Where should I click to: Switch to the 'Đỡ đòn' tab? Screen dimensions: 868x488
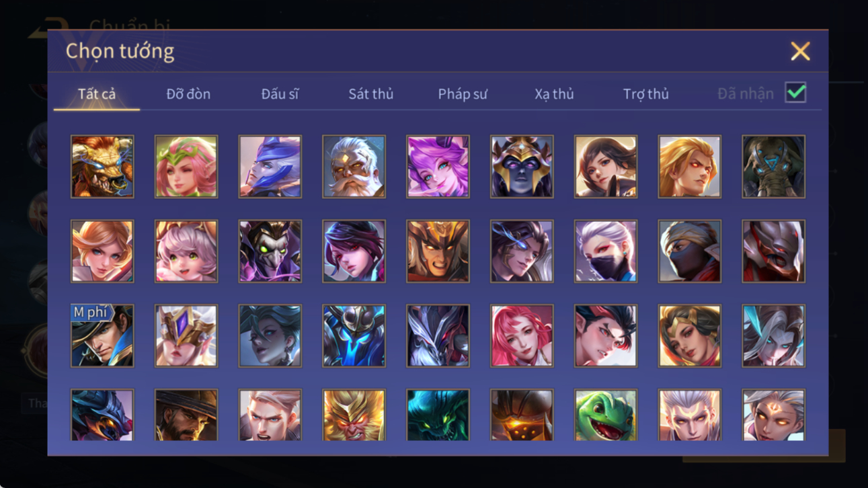tap(188, 94)
